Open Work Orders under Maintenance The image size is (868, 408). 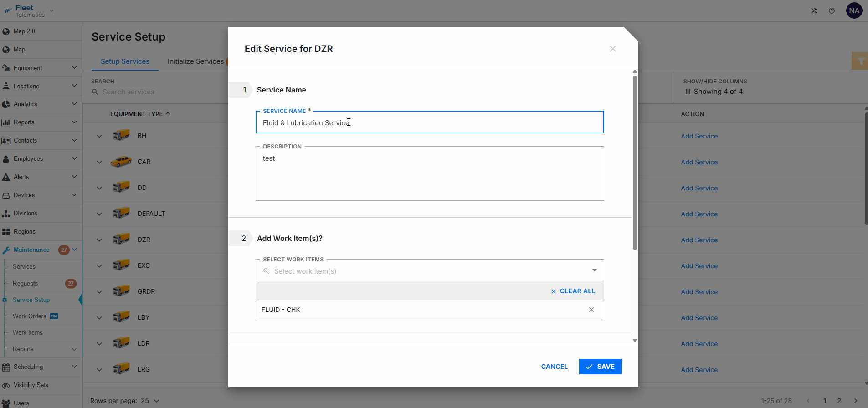tap(30, 316)
